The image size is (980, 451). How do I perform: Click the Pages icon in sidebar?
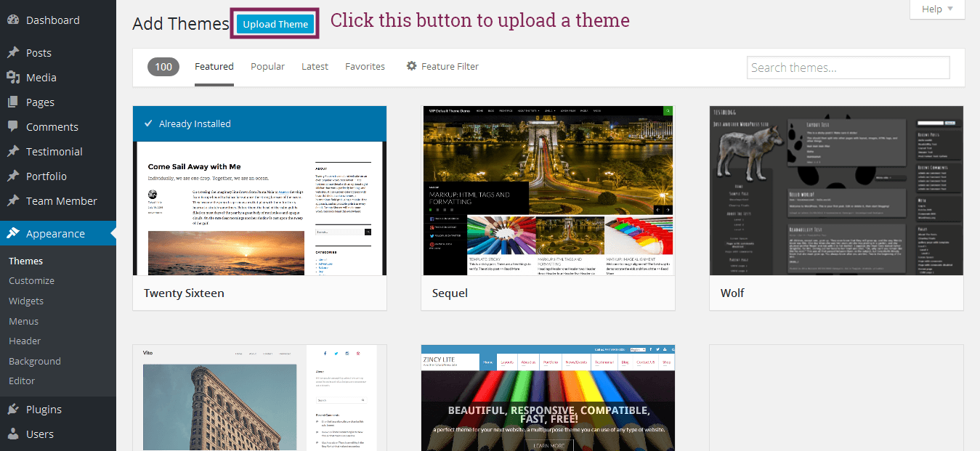click(x=13, y=102)
